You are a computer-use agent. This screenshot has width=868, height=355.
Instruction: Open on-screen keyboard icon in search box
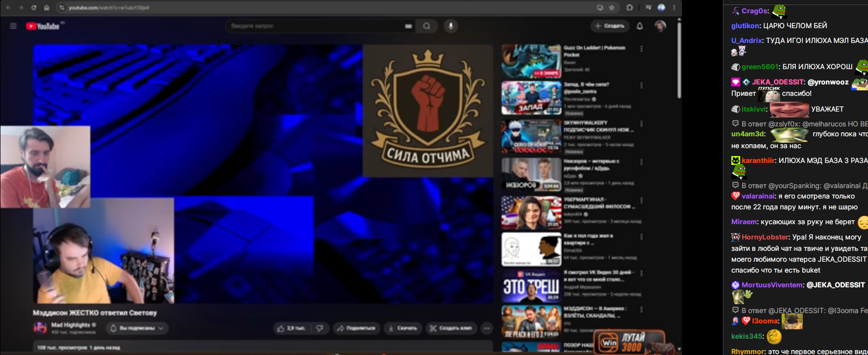tap(409, 26)
